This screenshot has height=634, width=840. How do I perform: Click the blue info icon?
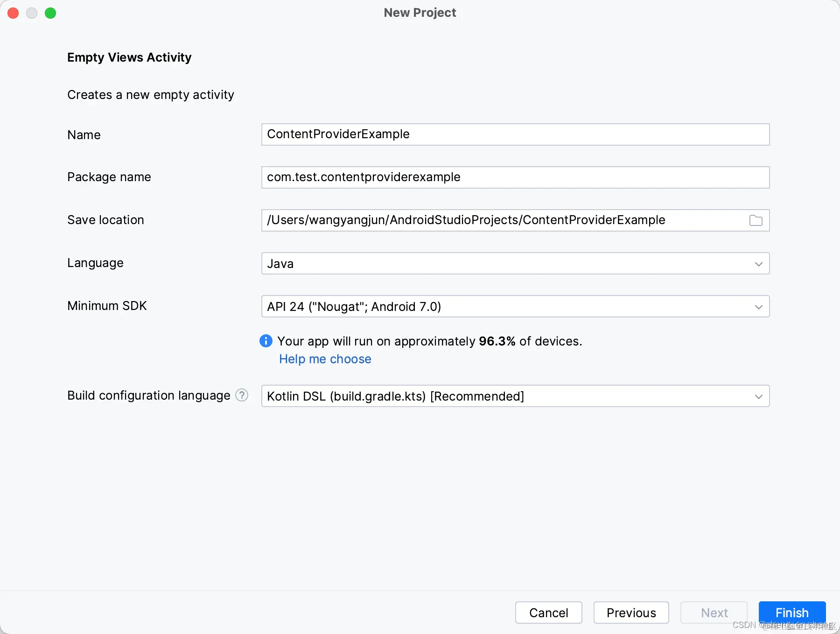pyautogui.click(x=266, y=341)
